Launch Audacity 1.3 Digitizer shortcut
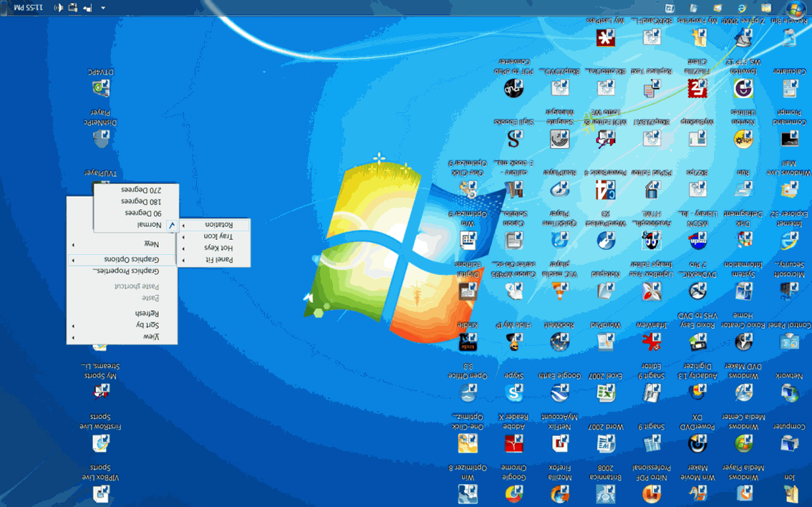This screenshot has height=507, width=812. point(697,392)
